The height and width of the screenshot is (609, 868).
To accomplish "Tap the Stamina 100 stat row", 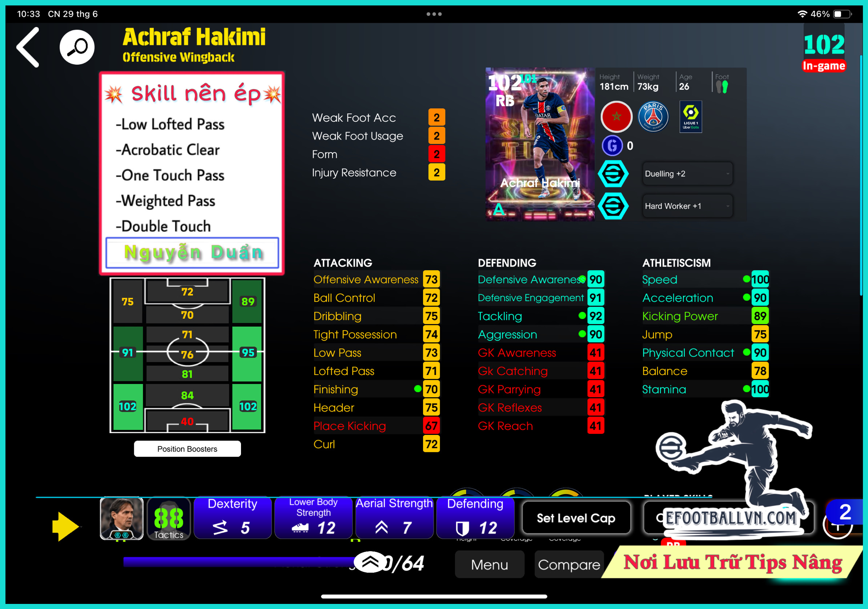I will tap(706, 389).
